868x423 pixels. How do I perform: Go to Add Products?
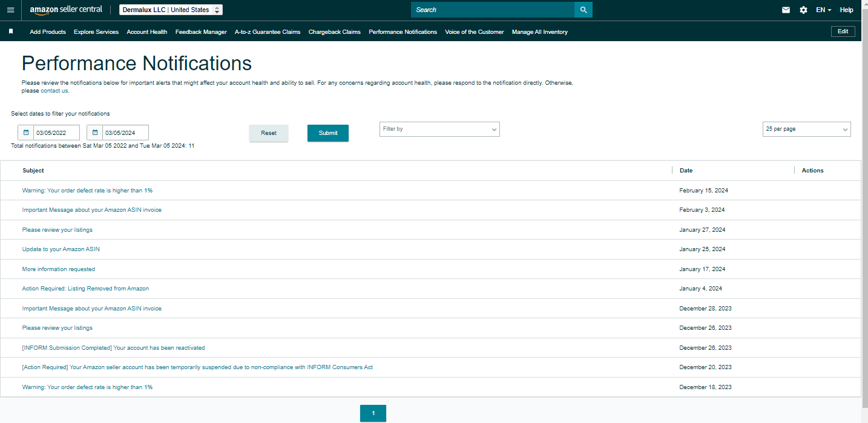click(48, 32)
